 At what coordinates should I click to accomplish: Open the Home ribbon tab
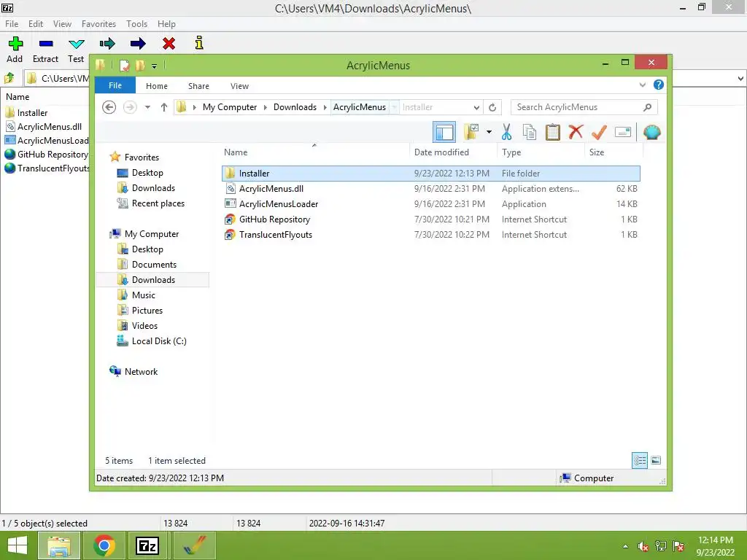(x=157, y=86)
